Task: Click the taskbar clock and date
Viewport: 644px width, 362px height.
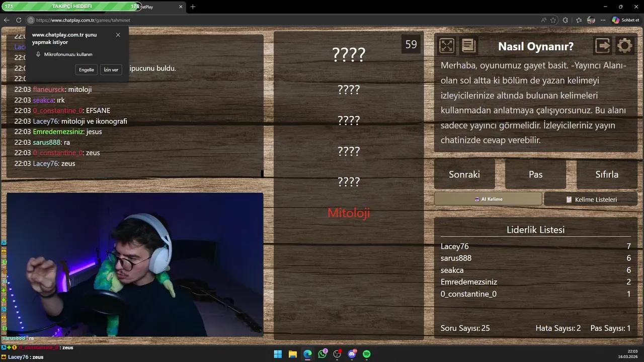Action: [628, 354]
